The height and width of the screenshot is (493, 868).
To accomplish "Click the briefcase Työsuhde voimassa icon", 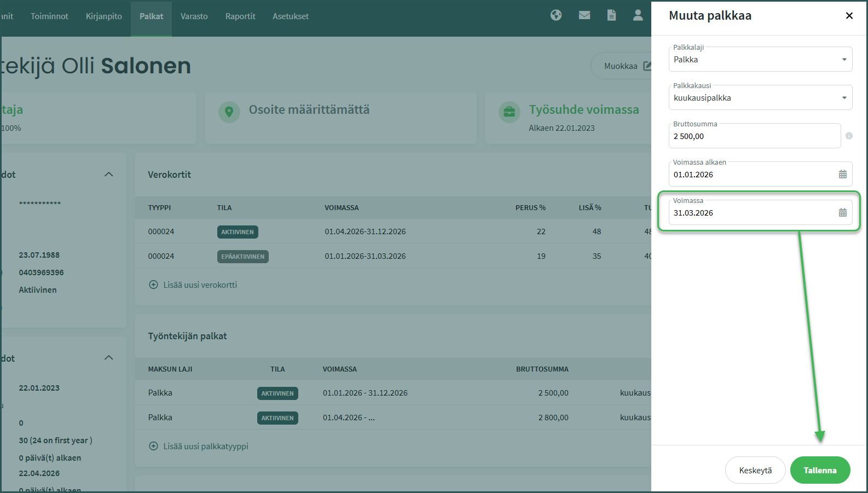I will pyautogui.click(x=509, y=112).
